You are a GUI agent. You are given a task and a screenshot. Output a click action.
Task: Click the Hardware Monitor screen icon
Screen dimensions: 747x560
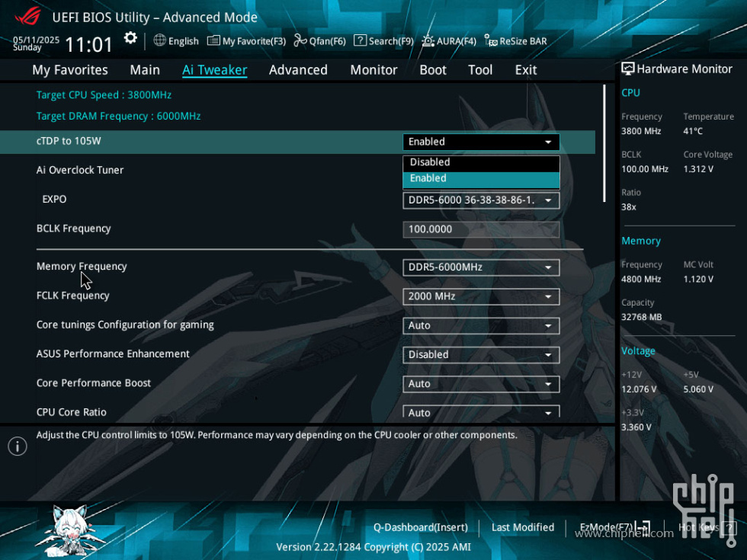coord(628,69)
